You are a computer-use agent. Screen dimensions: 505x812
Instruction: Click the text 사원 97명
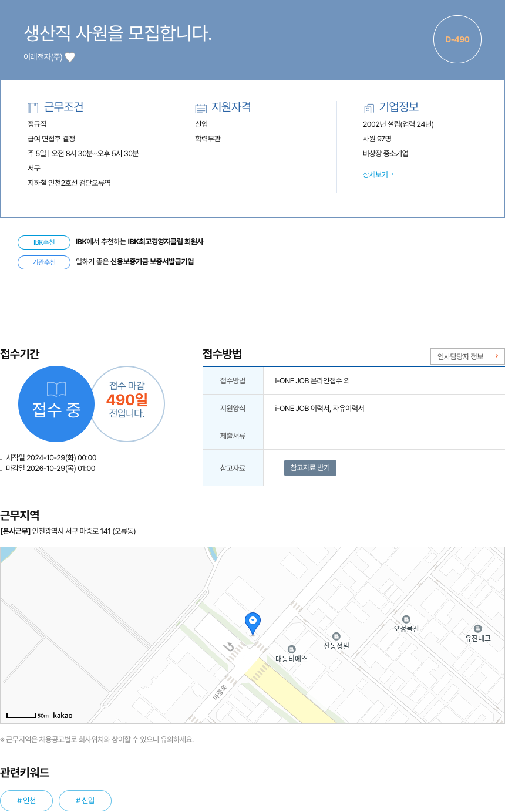377,139
